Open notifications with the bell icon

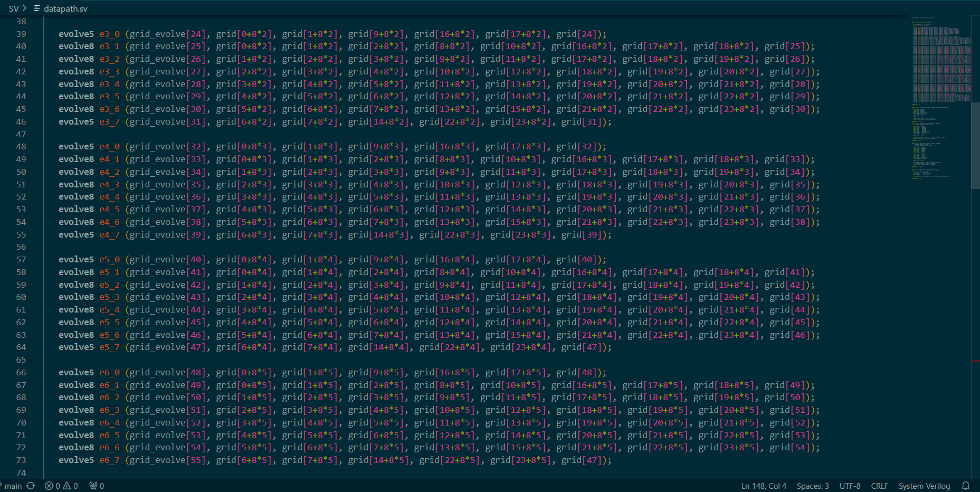click(966, 486)
